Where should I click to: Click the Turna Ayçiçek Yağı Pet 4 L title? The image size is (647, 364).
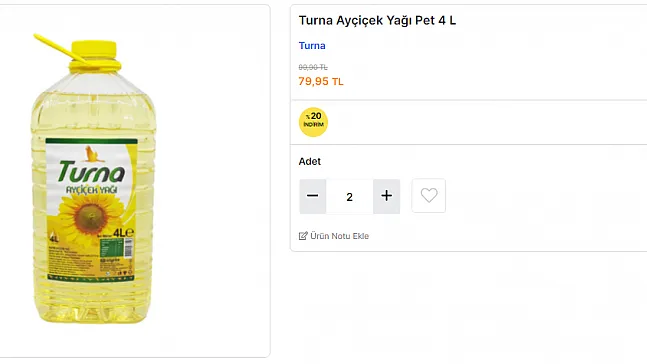pyautogui.click(x=377, y=20)
